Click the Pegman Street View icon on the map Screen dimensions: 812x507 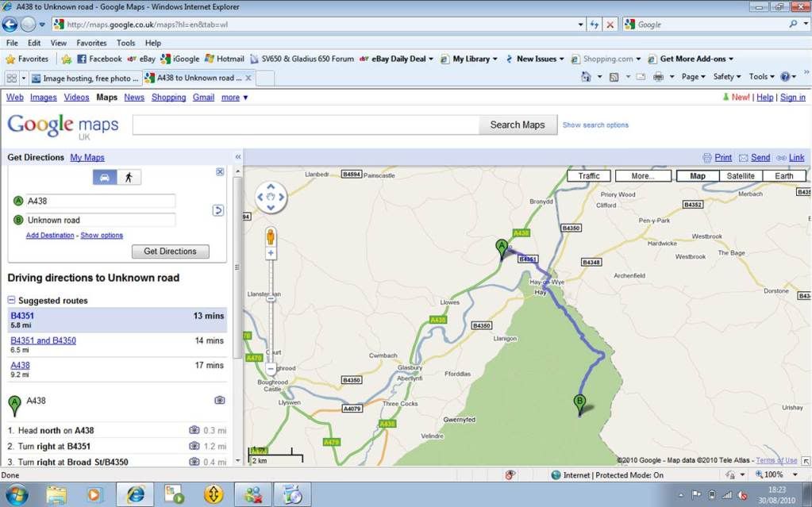point(271,236)
